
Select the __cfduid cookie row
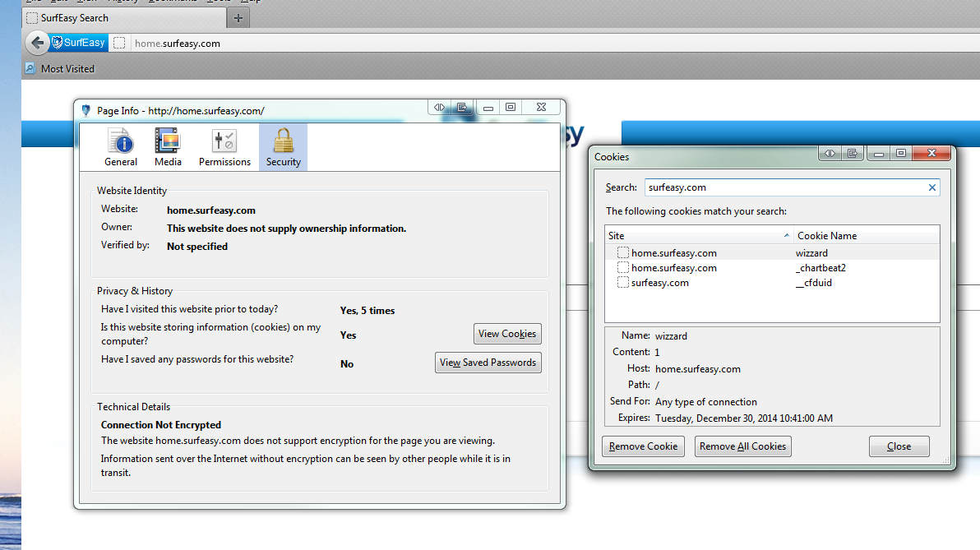[x=772, y=283]
